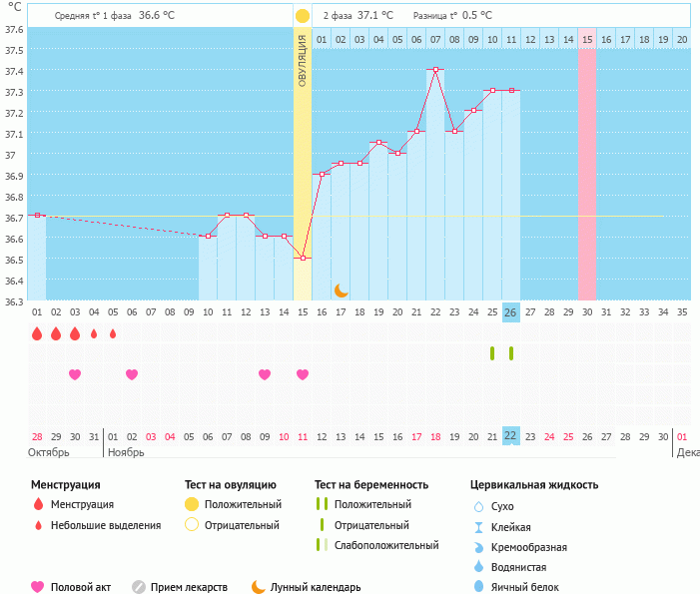Select the lowest temperature point on day 15

(x=303, y=258)
